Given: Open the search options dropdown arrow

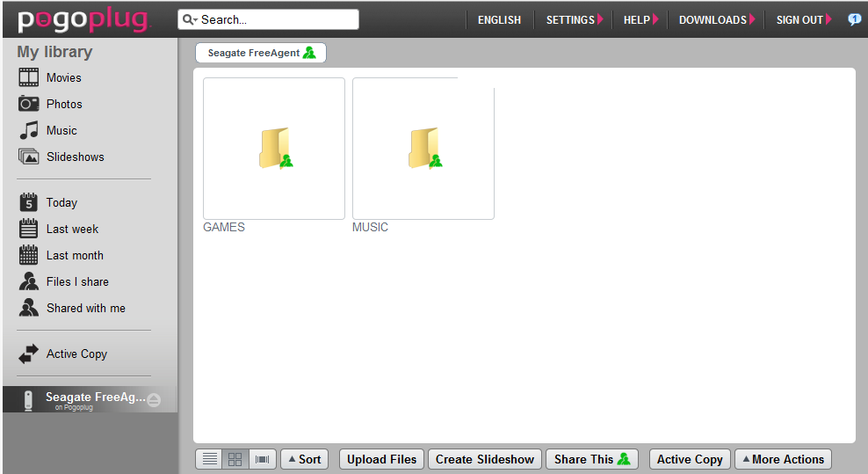Looking at the screenshot, I should tap(189, 19).
